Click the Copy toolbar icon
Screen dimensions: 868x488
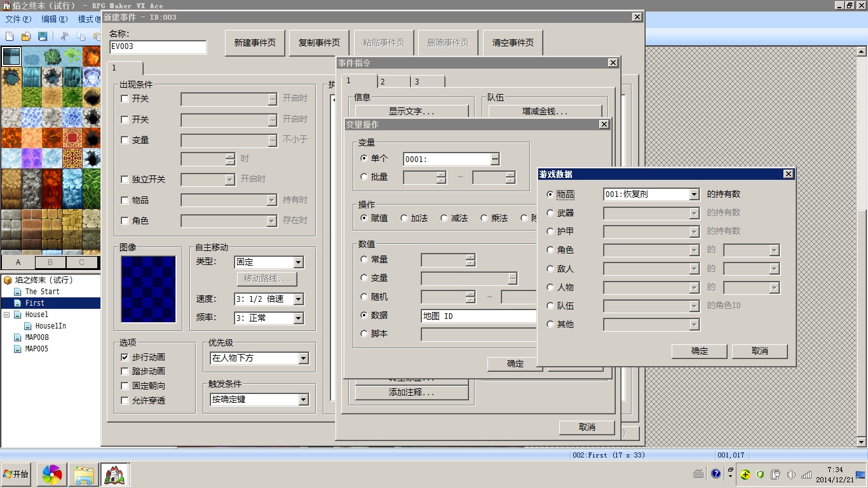click(x=81, y=36)
